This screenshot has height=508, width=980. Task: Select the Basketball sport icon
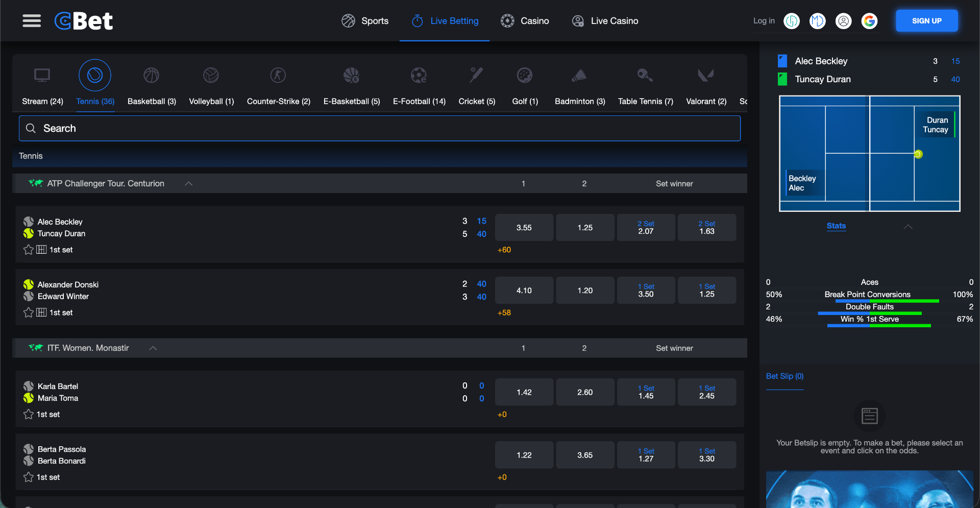(152, 75)
